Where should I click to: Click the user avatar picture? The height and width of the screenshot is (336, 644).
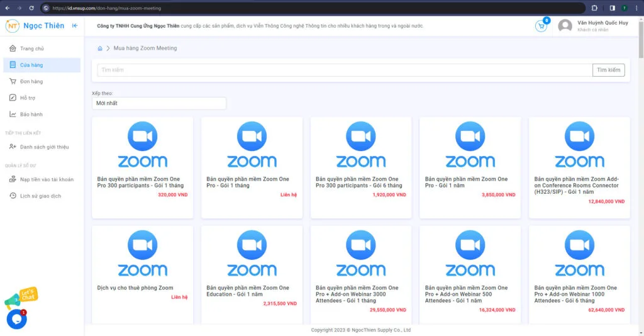pyautogui.click(x=565, y=26)
